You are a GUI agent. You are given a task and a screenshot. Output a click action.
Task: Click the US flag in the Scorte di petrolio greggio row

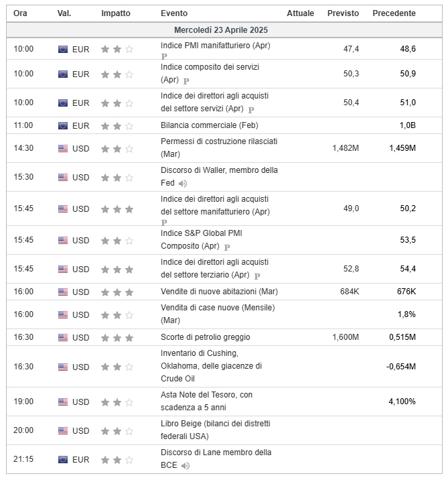63,337
